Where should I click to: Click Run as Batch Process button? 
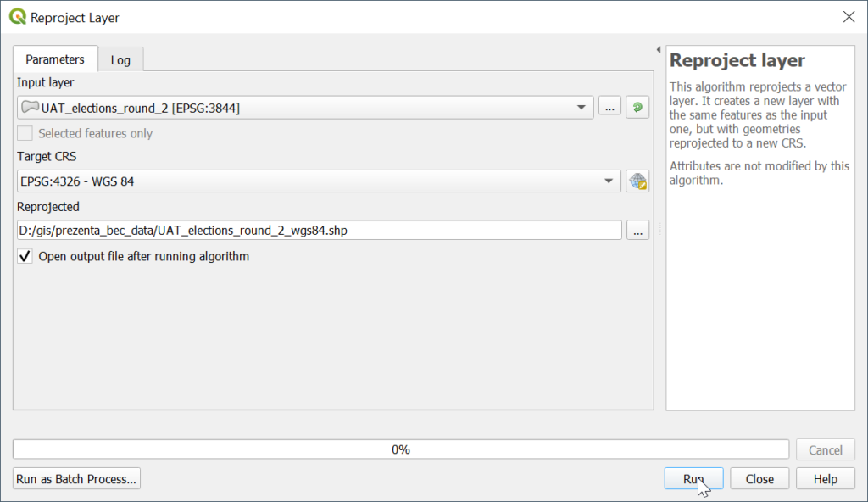pos(76,479)
